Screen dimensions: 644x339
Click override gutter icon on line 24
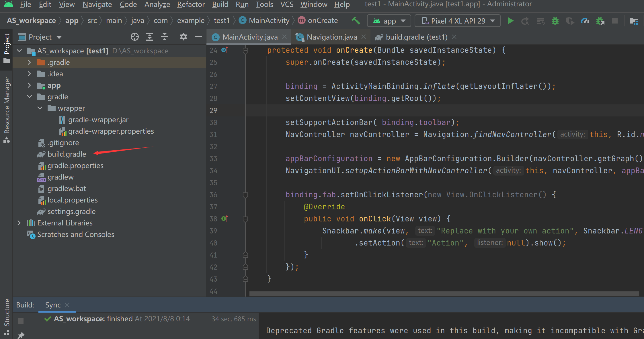coord(225,50)
